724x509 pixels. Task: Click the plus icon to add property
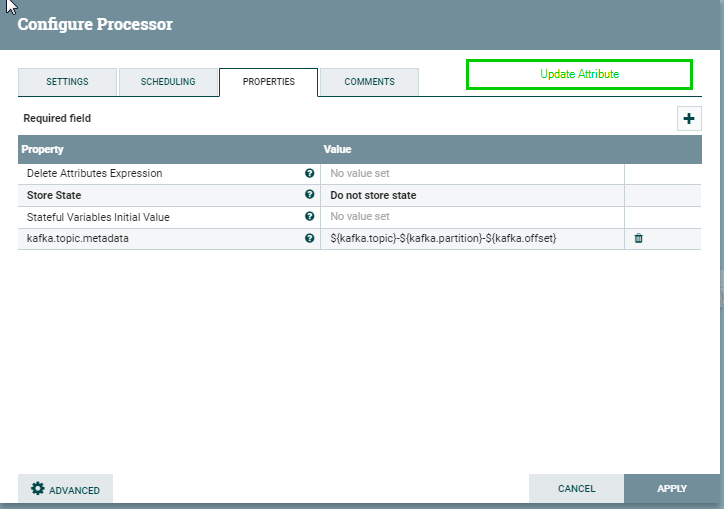coord(689,119)
